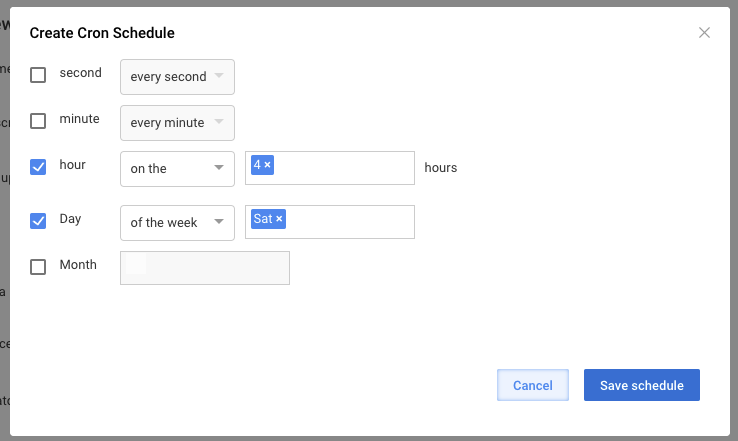The width and height of the screenshot is (738, 441).
Task: Cancel the cron schedule creation
Action: 533,385
